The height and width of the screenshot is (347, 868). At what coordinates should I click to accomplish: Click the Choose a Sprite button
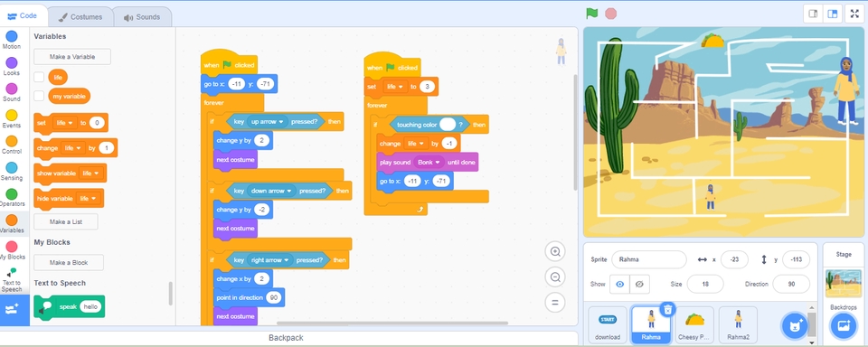tap(795, 325)
